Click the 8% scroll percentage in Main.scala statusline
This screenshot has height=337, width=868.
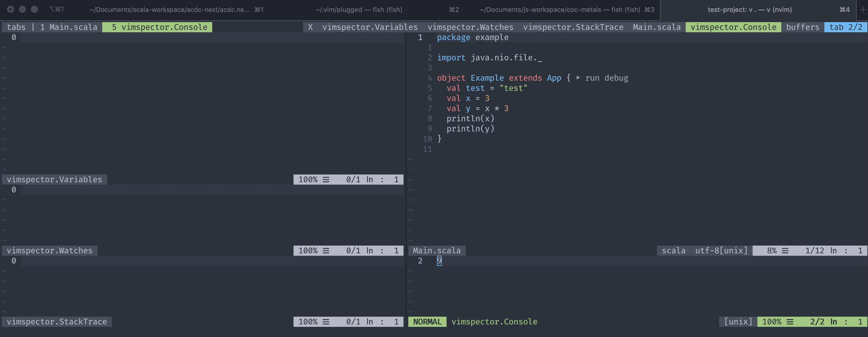click(772, 250)
